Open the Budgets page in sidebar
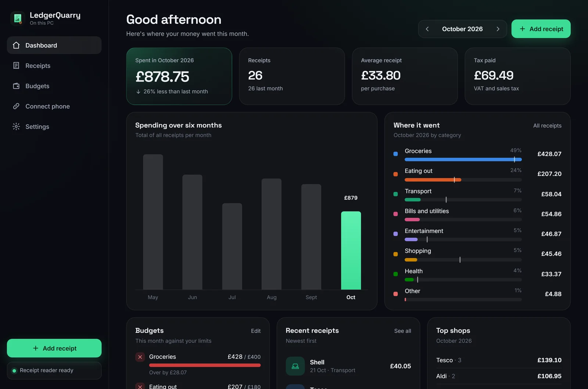 (x=54, y=86)
